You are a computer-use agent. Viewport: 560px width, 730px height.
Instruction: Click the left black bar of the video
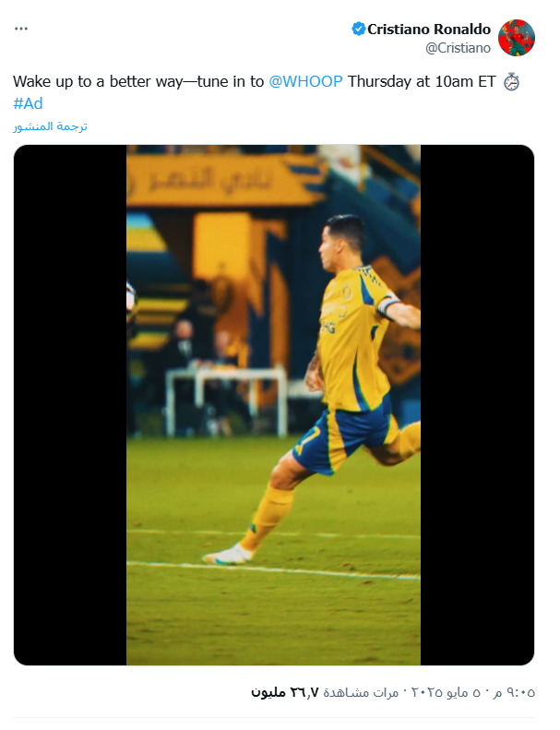pyautogui.click(x=70, y=405)
